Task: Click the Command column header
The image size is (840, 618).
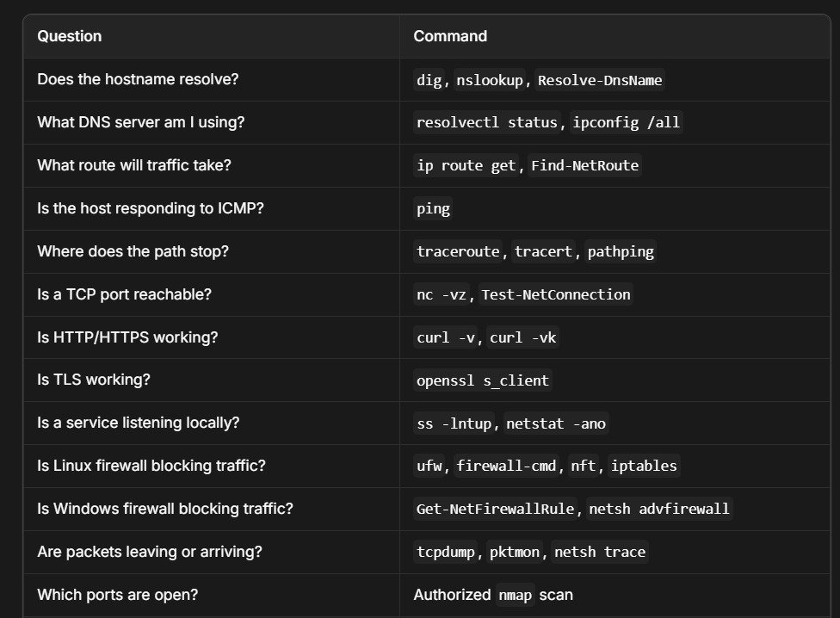Action: coord(450,36)
